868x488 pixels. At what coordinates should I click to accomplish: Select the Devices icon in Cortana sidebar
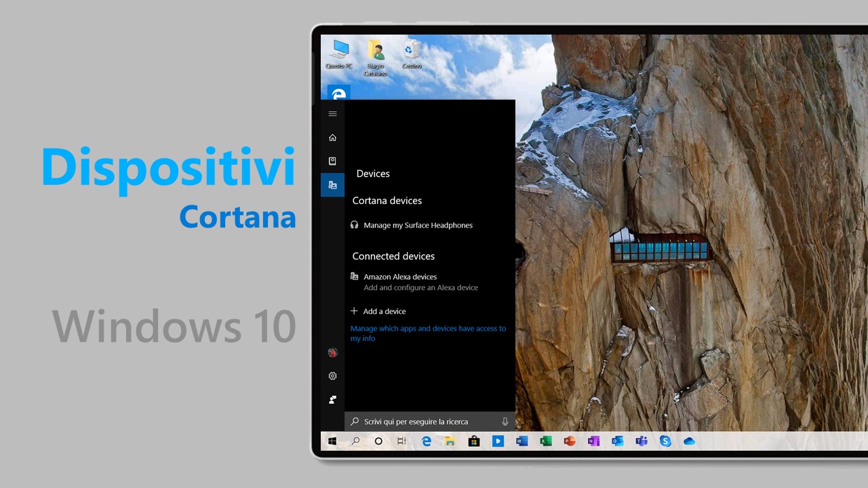point(332,185)
